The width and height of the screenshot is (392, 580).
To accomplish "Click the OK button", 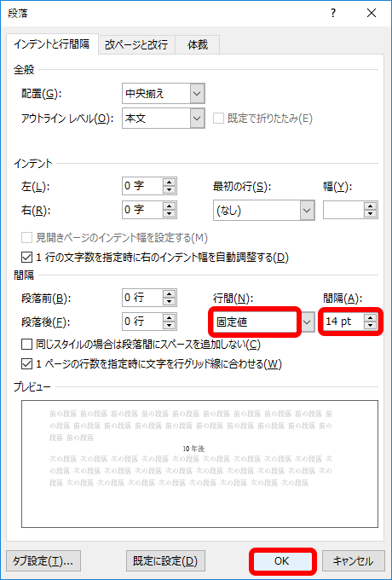I will [x=281, y=560].
